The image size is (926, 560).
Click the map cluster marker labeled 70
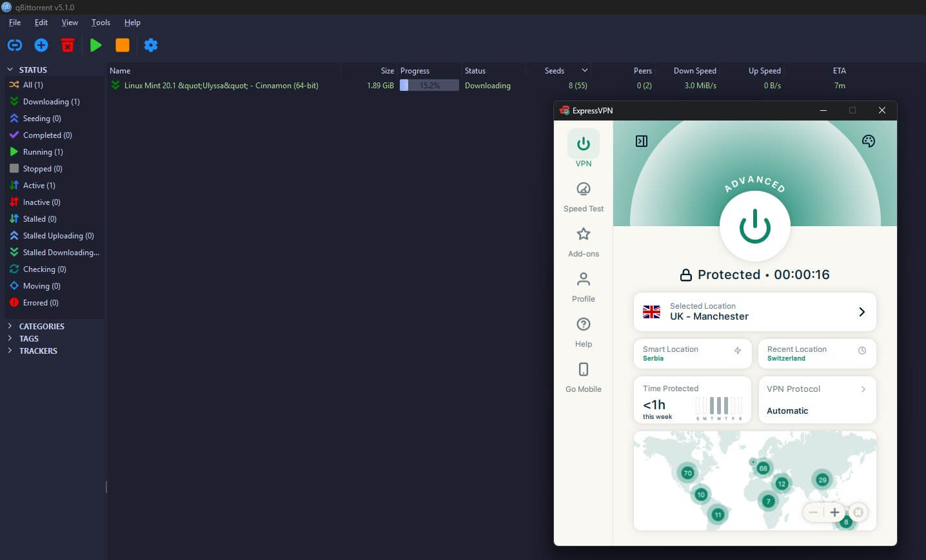click(x=687, y=473)
